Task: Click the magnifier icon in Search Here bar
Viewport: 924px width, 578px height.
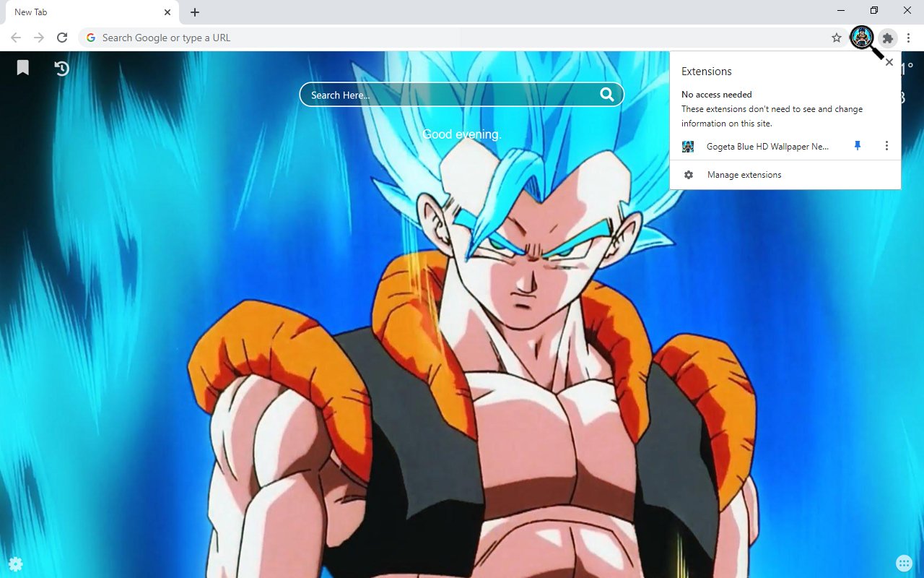Action: click(x=607, y=94)
